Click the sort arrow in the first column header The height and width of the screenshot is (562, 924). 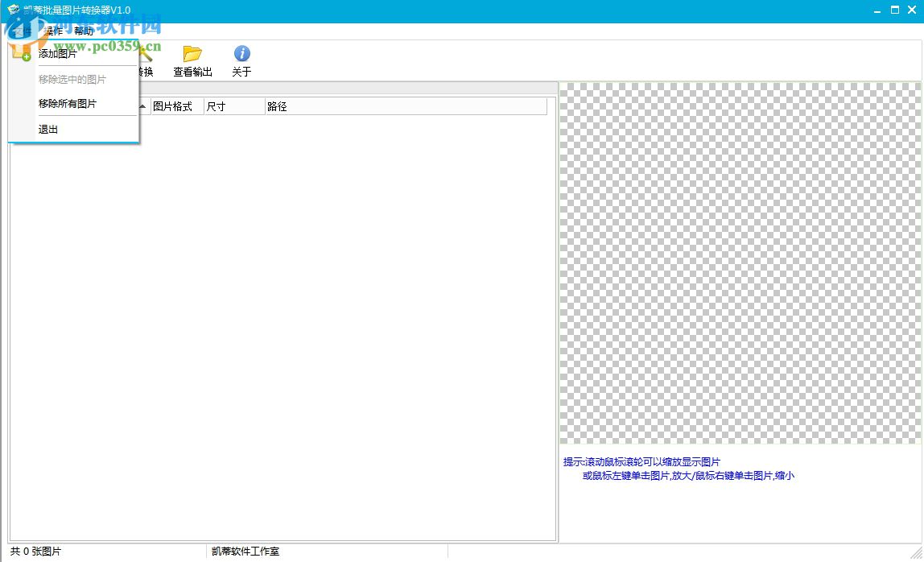(142, 106)
